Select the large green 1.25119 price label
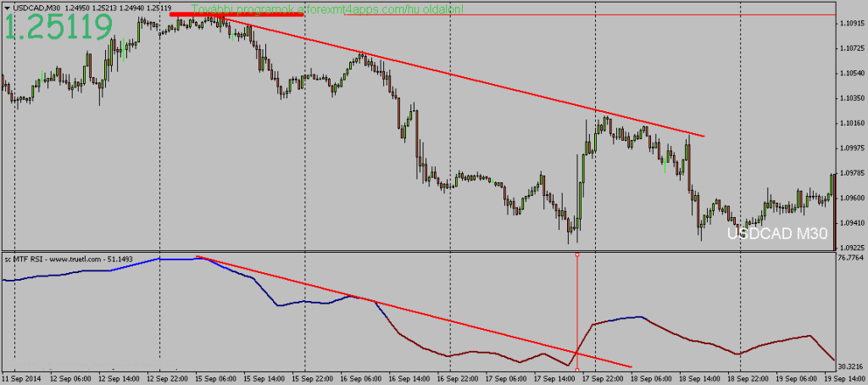 click(58, 26)
